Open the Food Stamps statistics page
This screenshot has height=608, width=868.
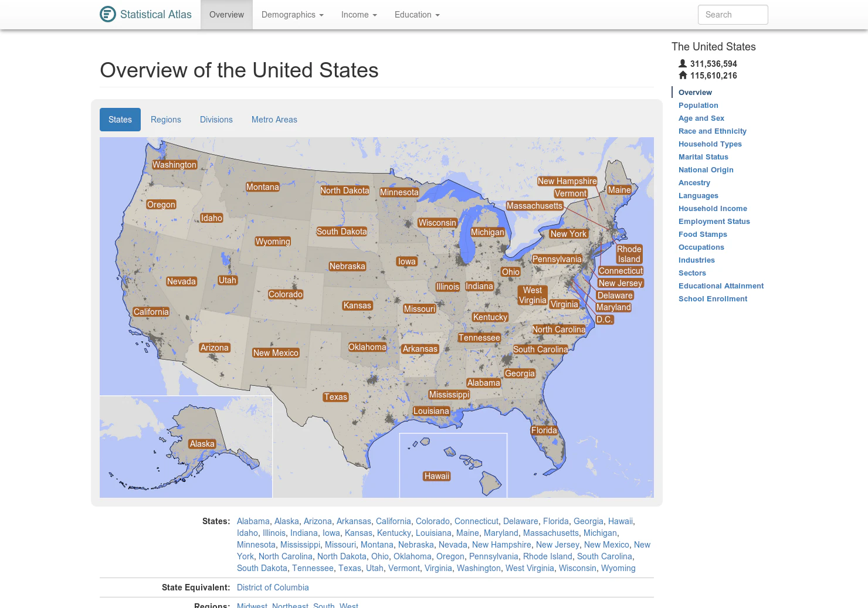703,234
